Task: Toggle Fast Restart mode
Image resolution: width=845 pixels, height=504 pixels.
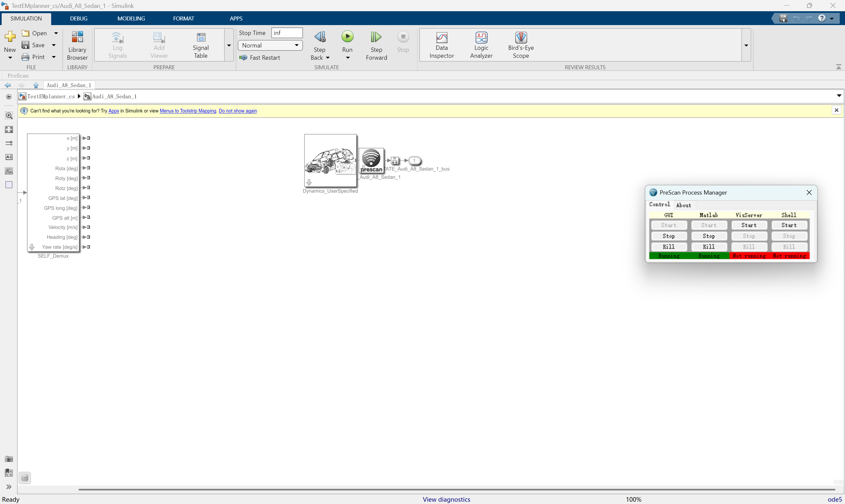Action: tap(260, 58)
